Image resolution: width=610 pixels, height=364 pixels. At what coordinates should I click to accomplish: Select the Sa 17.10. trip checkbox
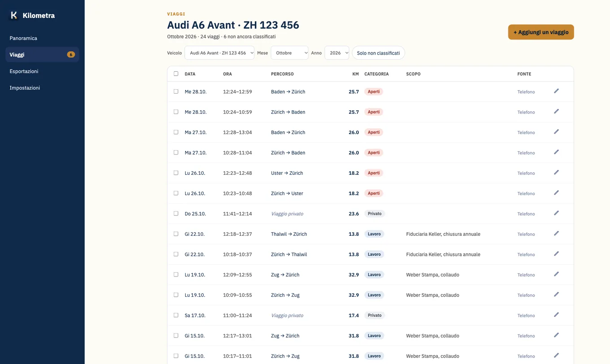coord(176,315)
